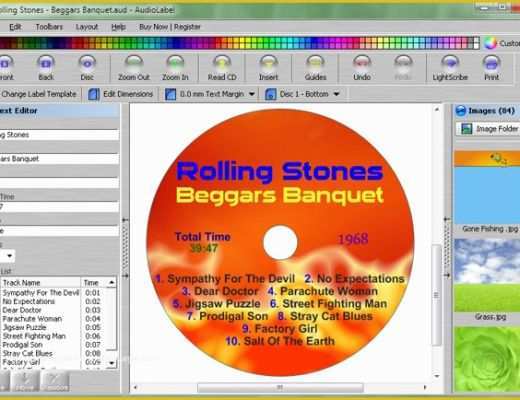Viewport: 520px width, 400px height.
Task: Click the Edit Dimensions button label
Action: pyautogui.click(x=128, y=94)
